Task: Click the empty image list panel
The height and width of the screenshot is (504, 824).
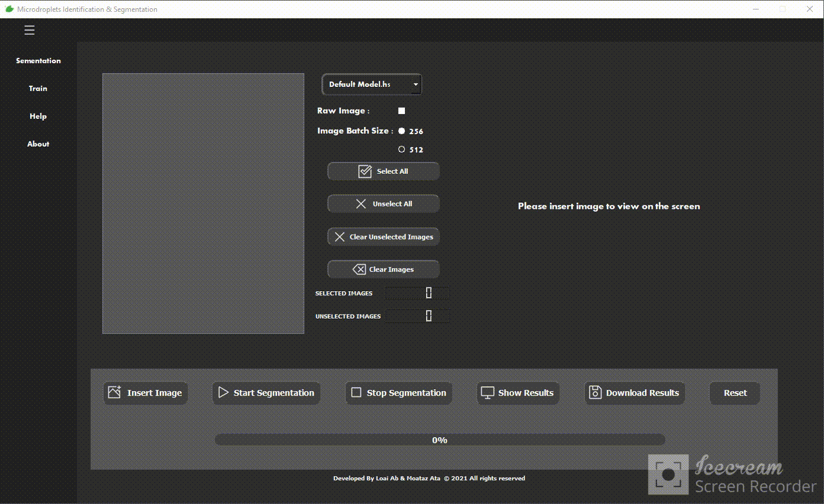Action: [203, 203]
